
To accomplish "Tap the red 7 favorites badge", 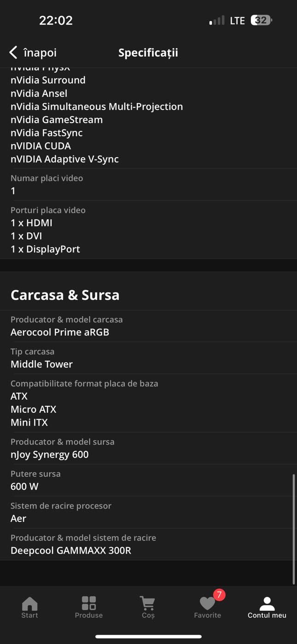I will click(x=219, y=595).
